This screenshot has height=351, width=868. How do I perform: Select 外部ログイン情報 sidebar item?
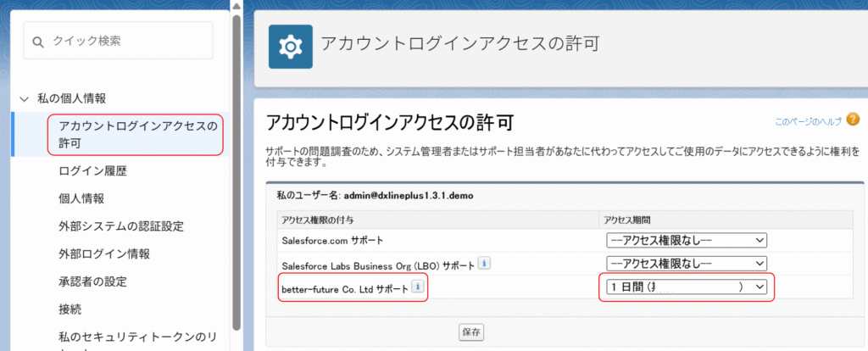[x=104, y=253]
